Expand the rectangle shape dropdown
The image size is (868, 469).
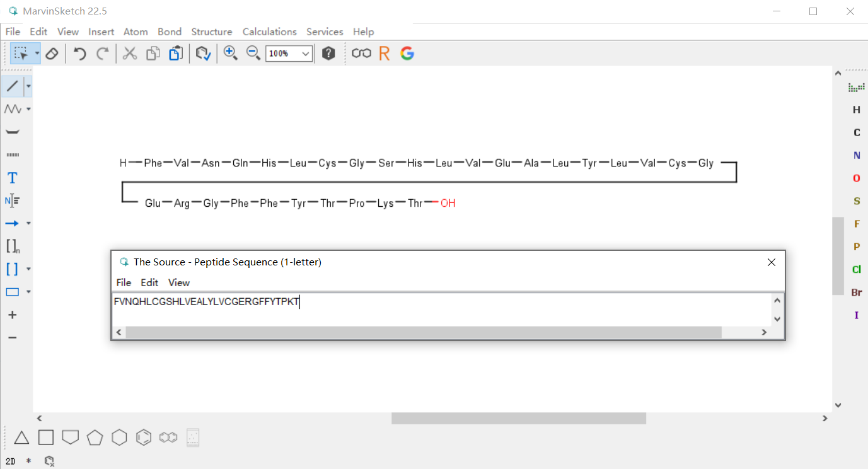coord(28,292)
